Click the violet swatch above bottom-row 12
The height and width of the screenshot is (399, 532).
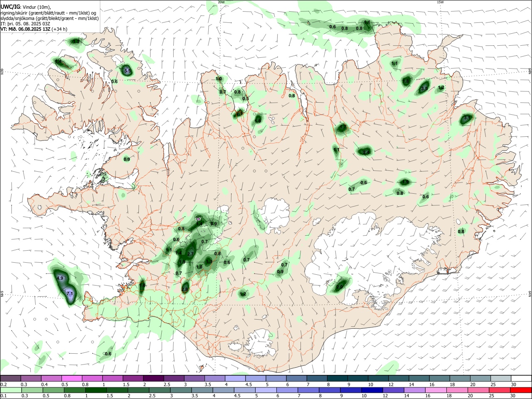coord(392,390)
